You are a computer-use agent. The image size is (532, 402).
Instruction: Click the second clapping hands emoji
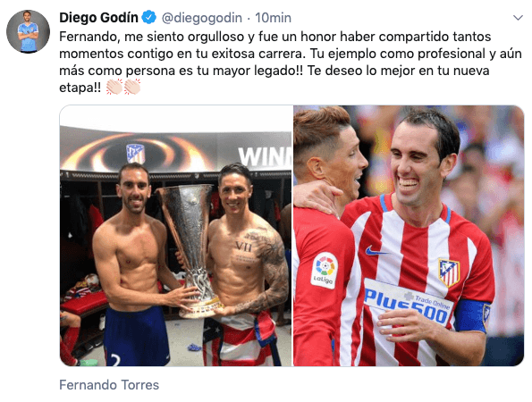point(132,88)
